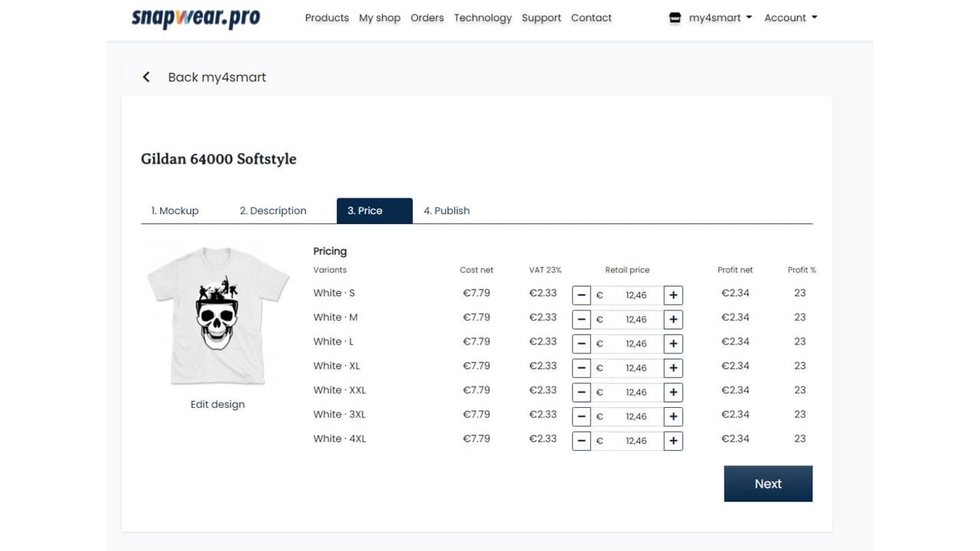
Task: Expand the my4smart shop dropdown
Action: pos(720,18)
